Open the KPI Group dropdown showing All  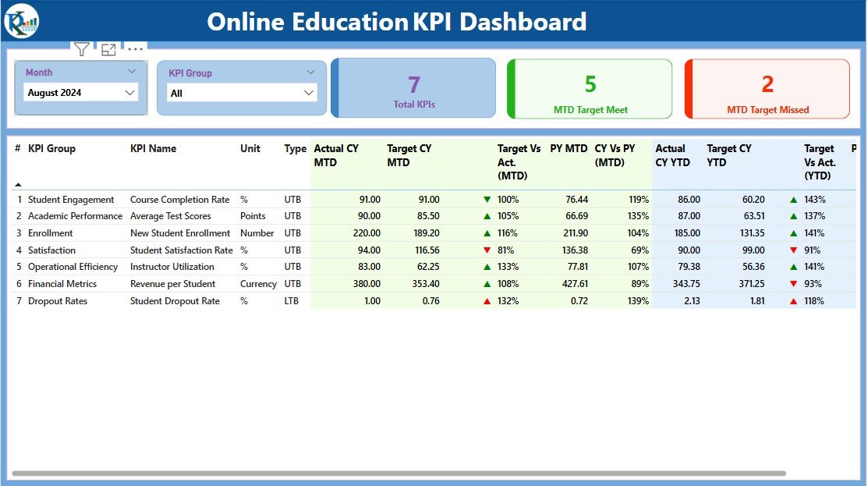pos(242,93)
